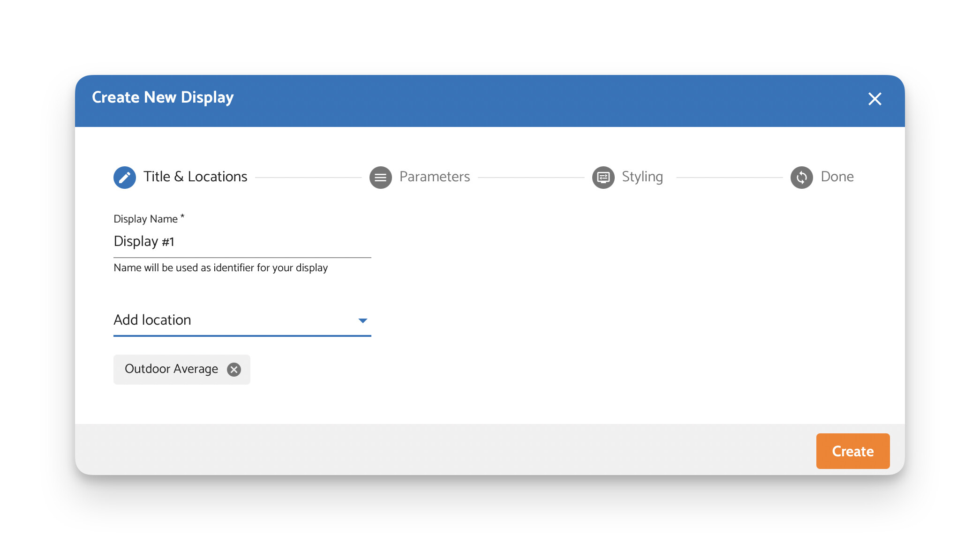This screenshot has width=980, height=550.
Task: Click the Parameters step list icon
Action: pos(380,178)
